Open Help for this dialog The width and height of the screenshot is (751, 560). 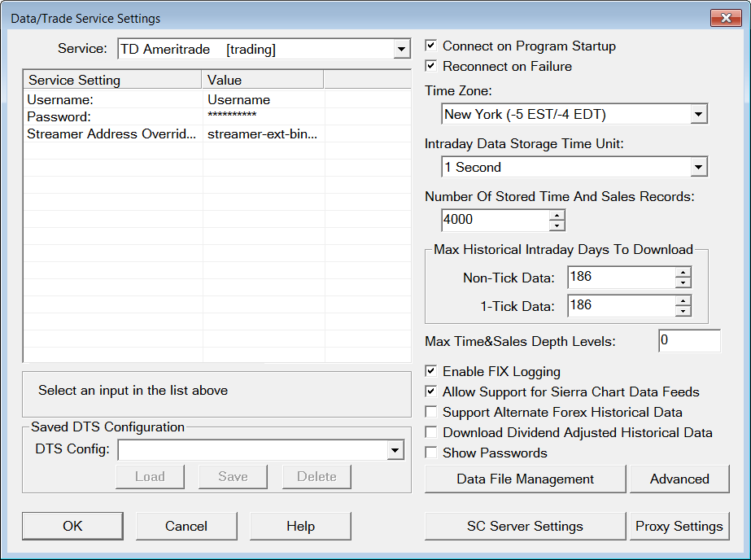click(x=300, y=526)
